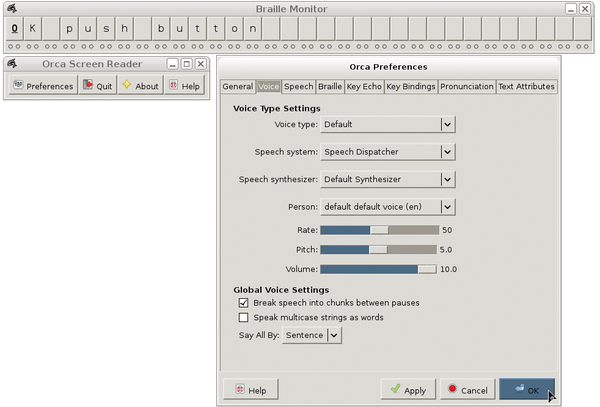Image resolution: width=600 pixels, height=407 pixels.
Task: Open the About dialog from Orca main window
Action: click(140, 85)
